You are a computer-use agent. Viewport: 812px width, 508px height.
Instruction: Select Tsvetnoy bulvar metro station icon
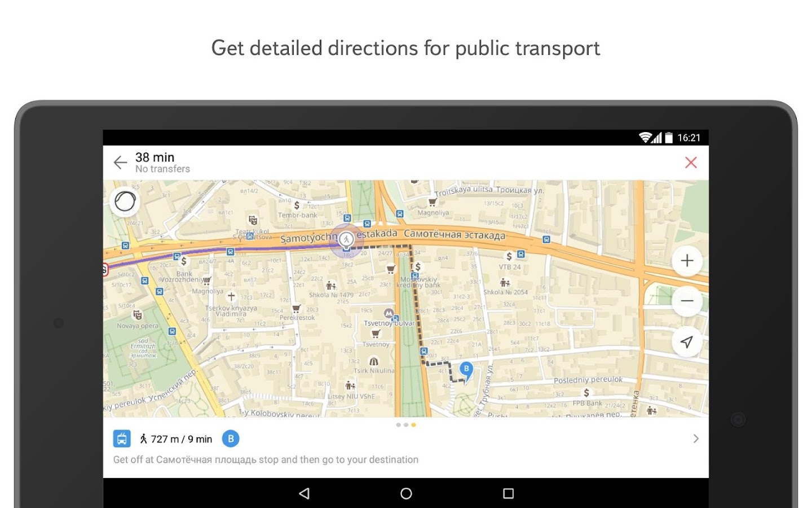(389, 313)
